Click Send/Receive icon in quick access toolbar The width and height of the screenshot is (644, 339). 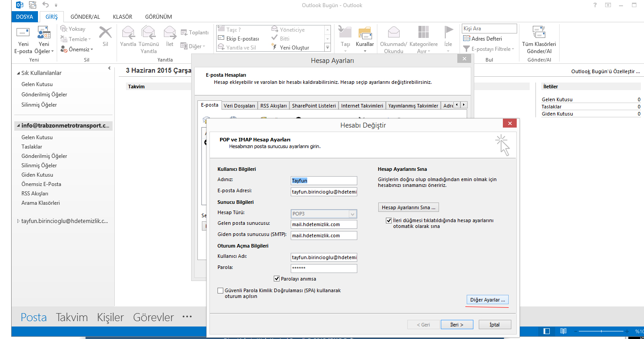[x=32, y=5]
